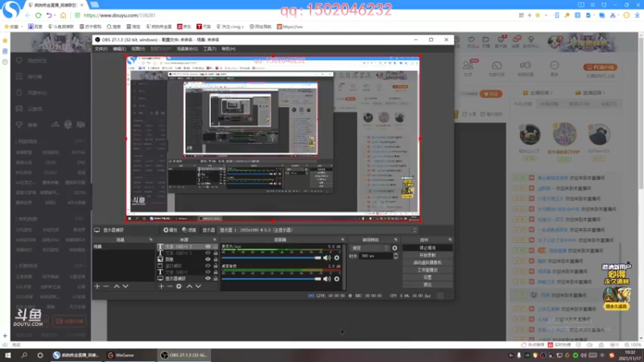
Task: Open 充能任务 gauge icon on Douyu page
Action: coord(497,65)
